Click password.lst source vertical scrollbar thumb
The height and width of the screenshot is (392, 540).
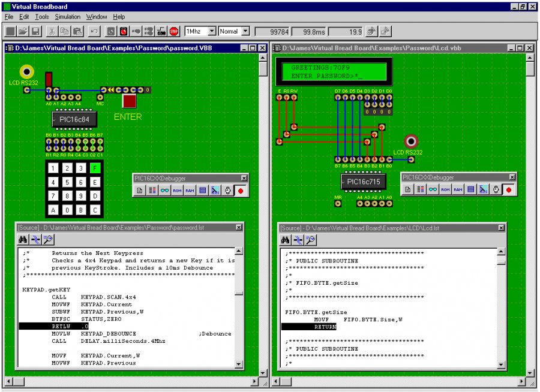(239, 293)
